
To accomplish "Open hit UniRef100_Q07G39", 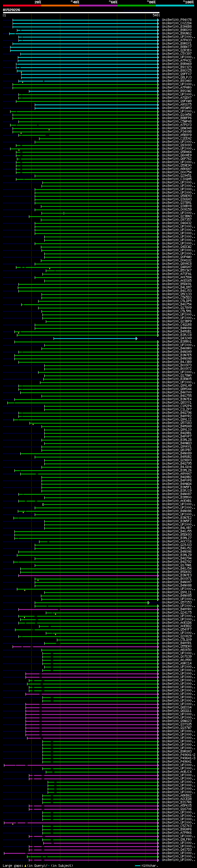I will tap(177, 656).
